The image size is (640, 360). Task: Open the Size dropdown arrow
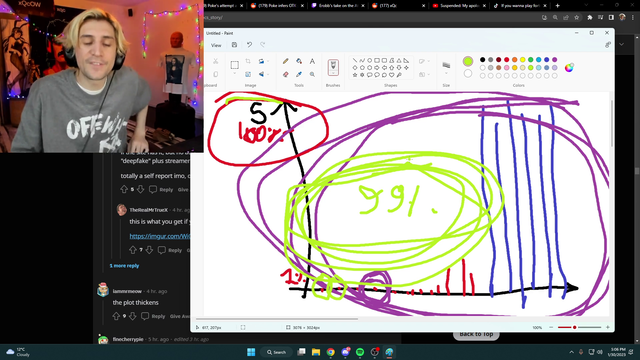pyautogui.click(x=446, y=74)
